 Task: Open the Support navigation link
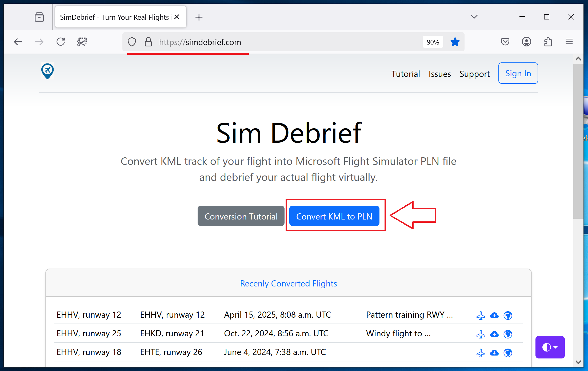point(475,74)
